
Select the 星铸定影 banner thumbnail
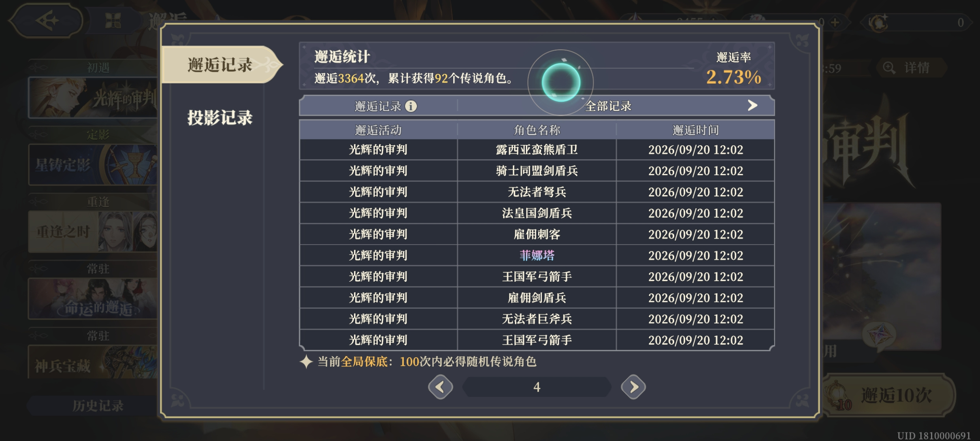(93, 165)
